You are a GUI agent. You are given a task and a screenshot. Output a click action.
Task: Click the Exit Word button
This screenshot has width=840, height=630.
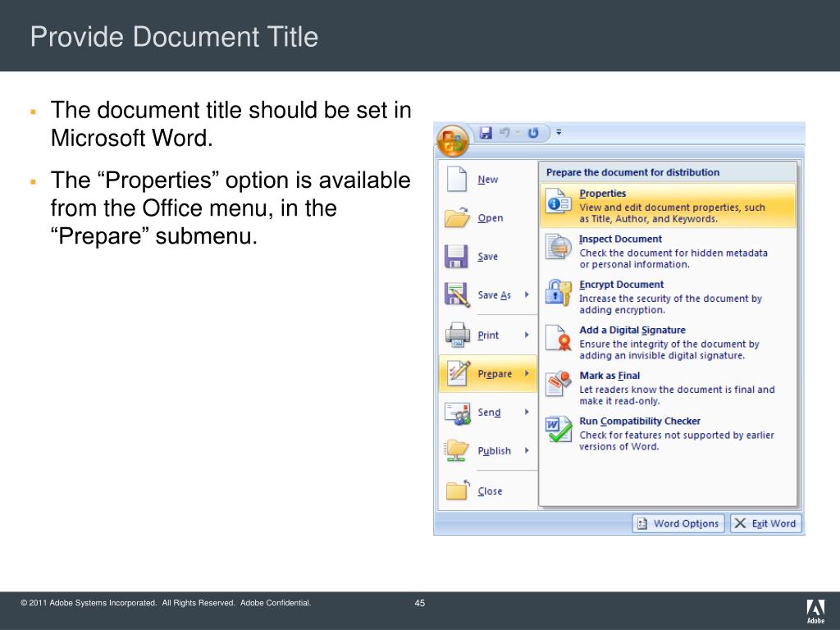click(x=766, y=523)
